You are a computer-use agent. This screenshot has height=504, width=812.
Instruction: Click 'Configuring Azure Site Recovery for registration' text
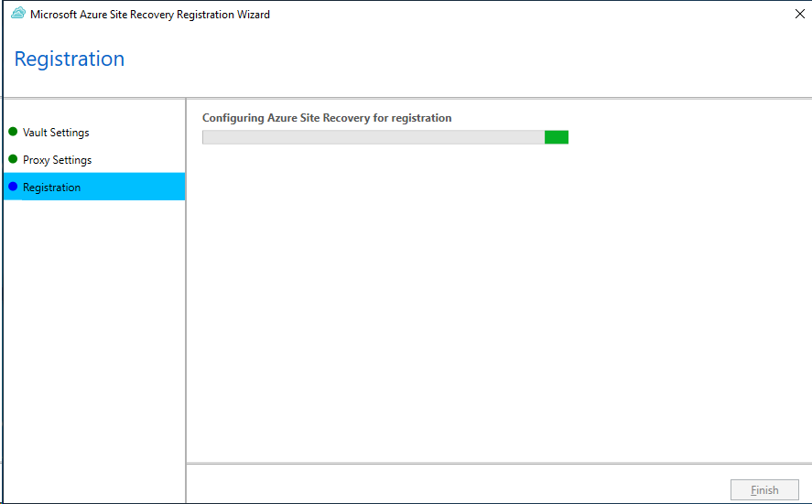pyautogui.click(x=327, y=118)
